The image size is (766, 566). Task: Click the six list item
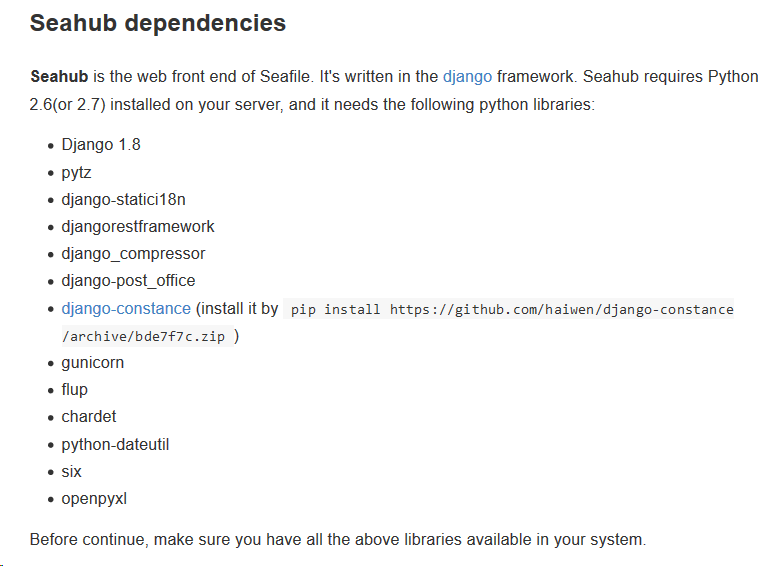71,472
